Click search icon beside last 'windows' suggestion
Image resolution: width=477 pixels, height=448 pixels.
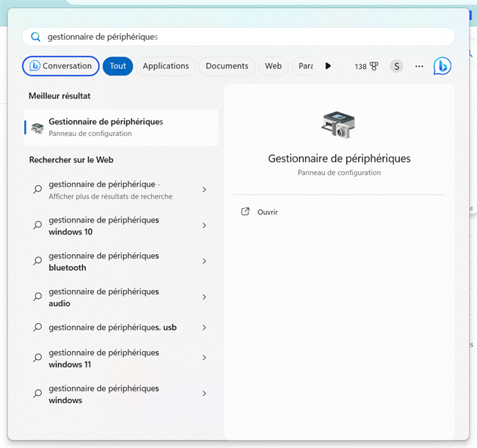[37, 393]
